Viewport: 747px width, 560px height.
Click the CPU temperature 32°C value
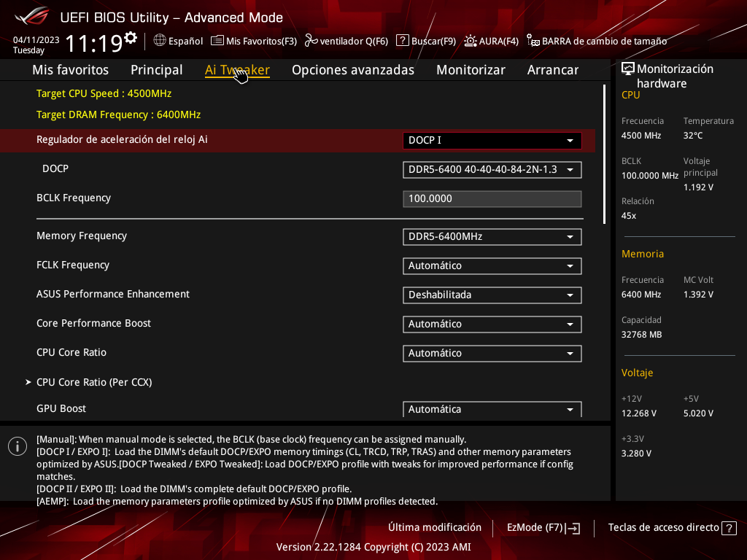click(693, 136)
